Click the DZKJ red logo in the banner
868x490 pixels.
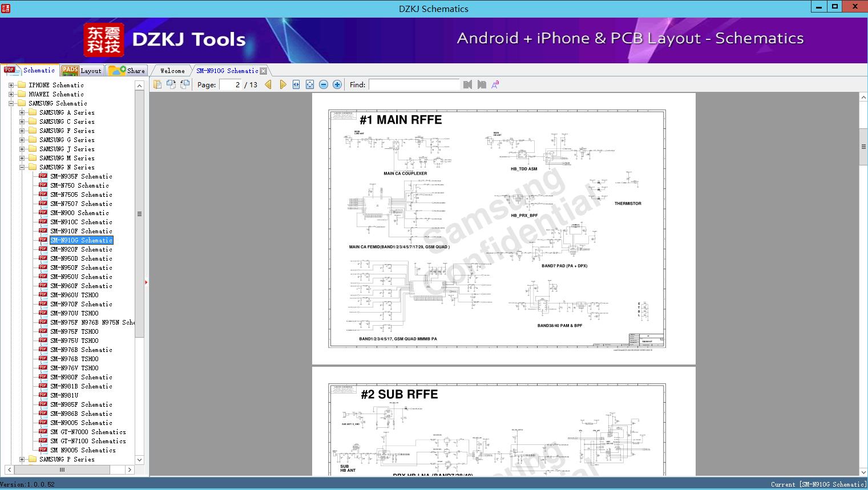coord(104,39)
